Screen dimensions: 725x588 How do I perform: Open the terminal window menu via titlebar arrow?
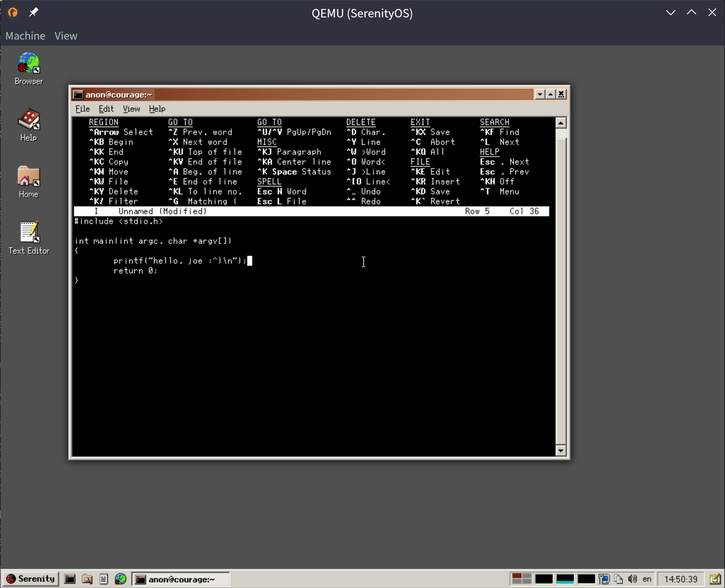[x=539, y=94]
